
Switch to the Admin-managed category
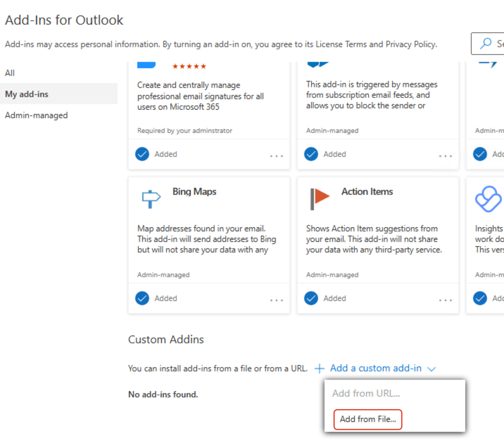point(36,115)
